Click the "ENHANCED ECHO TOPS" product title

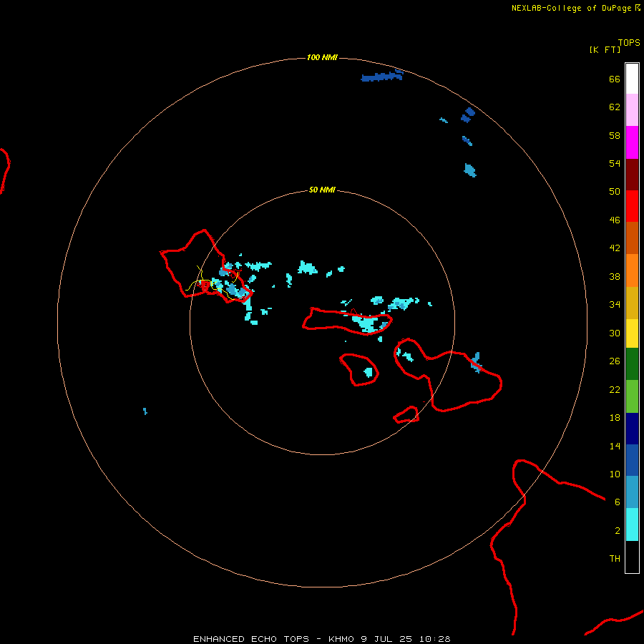coord(251,639)
